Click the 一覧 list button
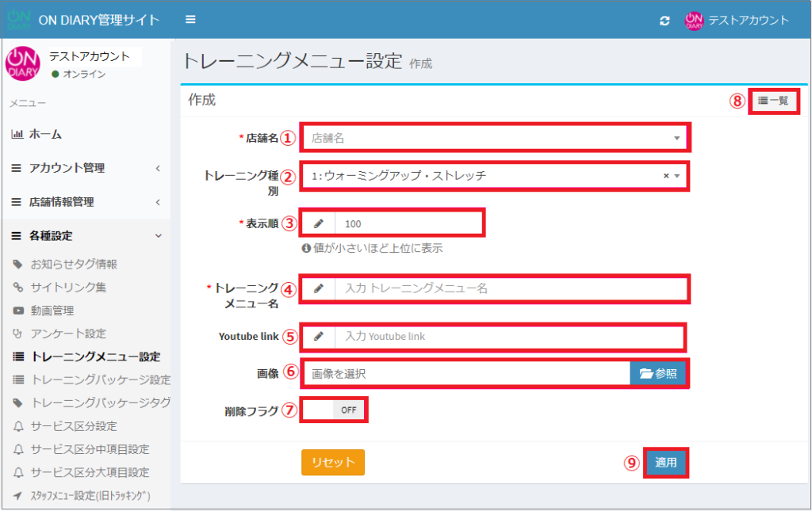The height and width of the screenshot is (511, 812). point(773,101)
